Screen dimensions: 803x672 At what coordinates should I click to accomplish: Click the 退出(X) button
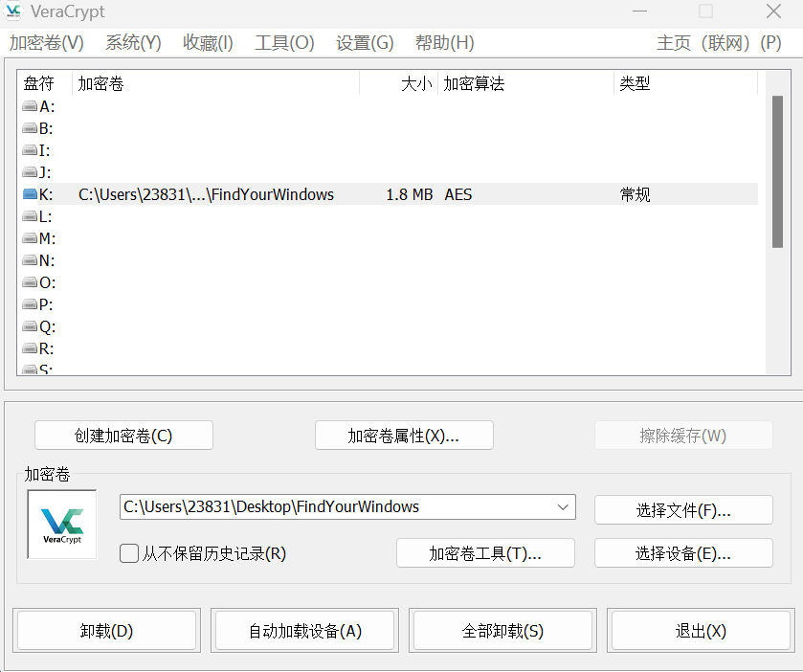[701, 631]
